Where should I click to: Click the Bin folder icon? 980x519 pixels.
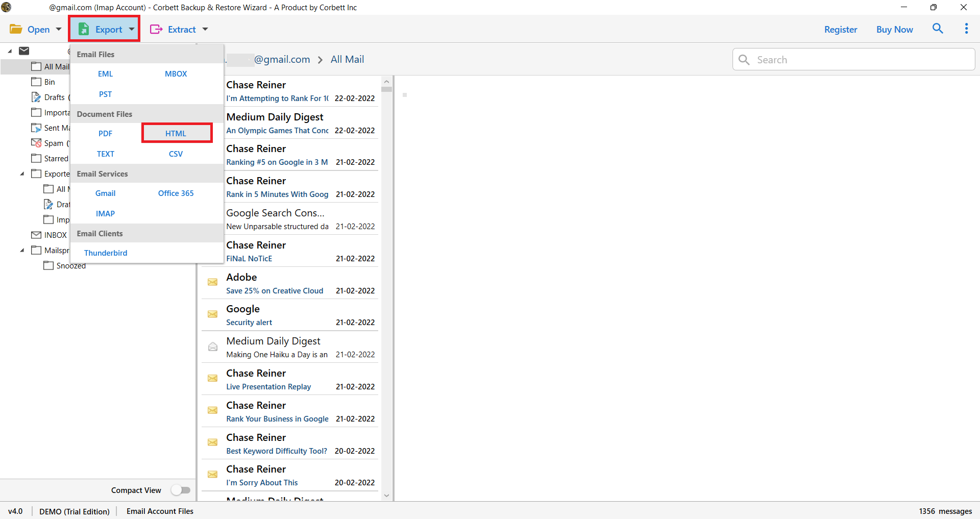(x=36, y=82)
